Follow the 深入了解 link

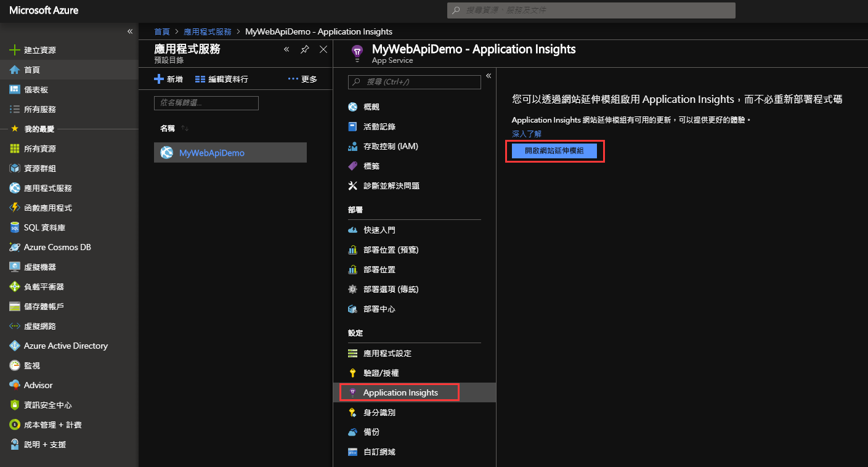pyautogui.click(x=527, y=134)
